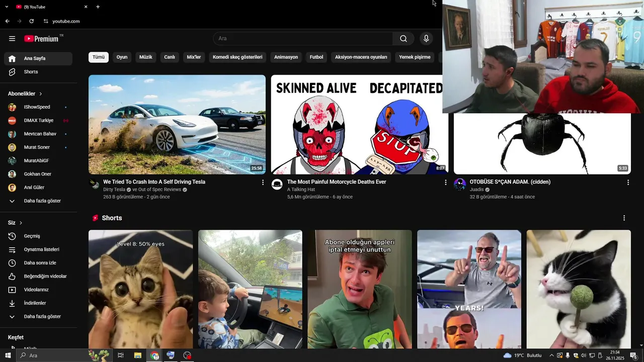Reload the page in browser toolbar

pos(31,21)
